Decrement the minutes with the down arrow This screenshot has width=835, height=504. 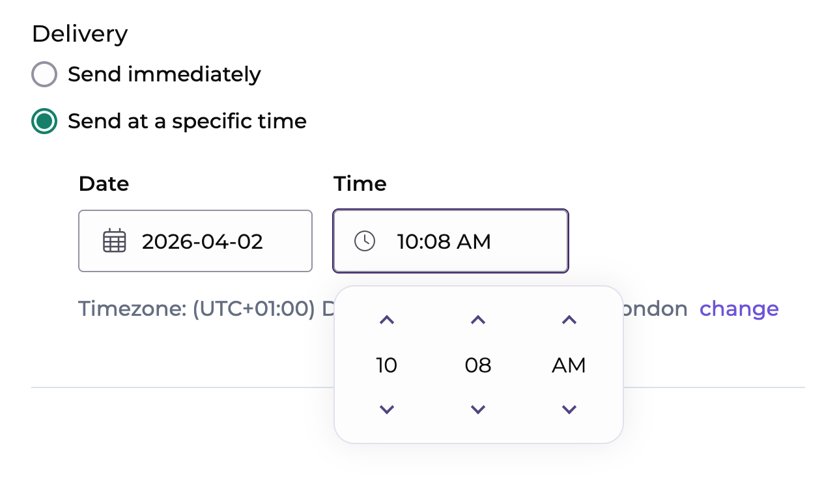[x=477, y=409]
